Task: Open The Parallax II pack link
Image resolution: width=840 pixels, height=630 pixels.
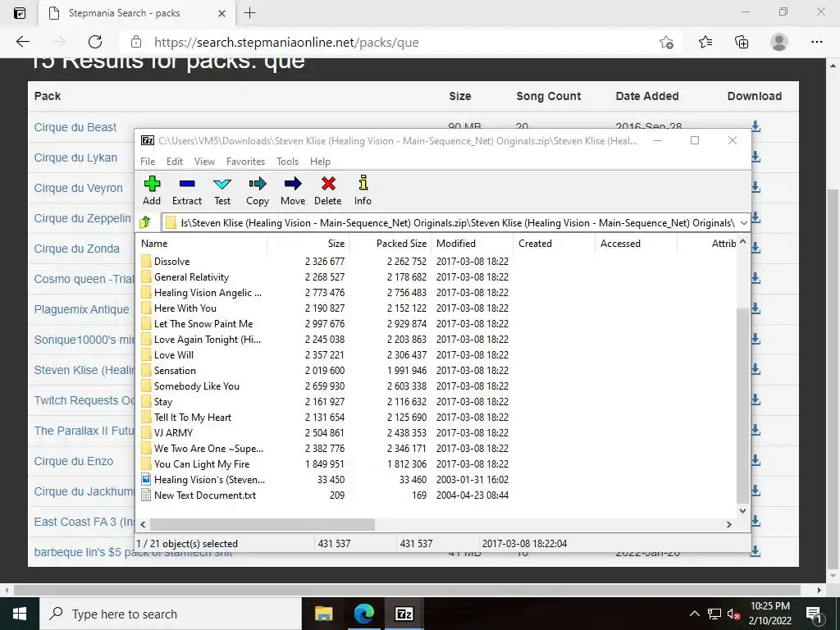Action: [x=84, y=431]
